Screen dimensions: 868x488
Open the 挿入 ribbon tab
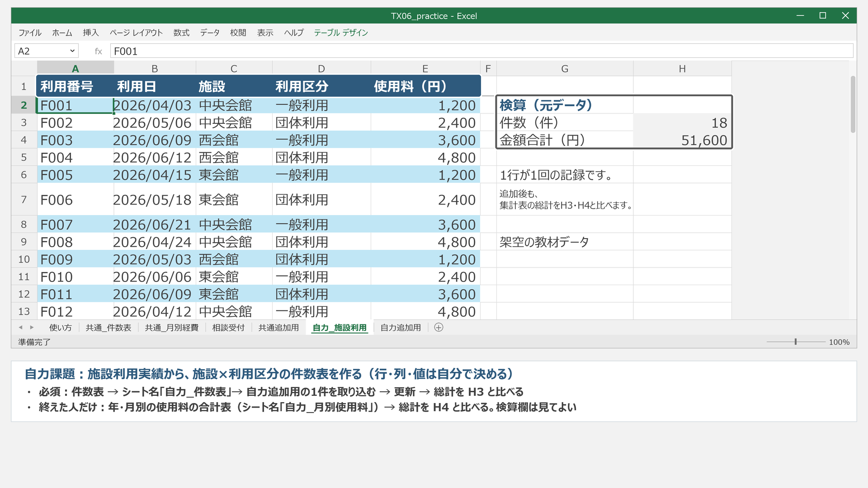click(x=90, y=33)
